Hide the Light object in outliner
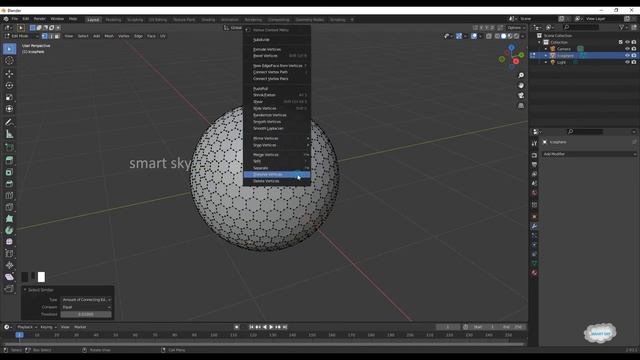640x360 pixels. pyautogui.click(x=627, y=62)
